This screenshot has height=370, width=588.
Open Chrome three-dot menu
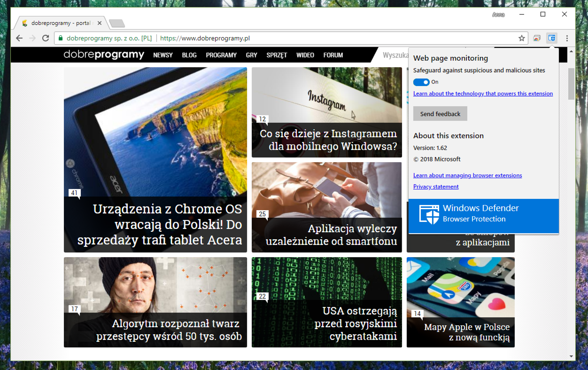pos(567,38)
